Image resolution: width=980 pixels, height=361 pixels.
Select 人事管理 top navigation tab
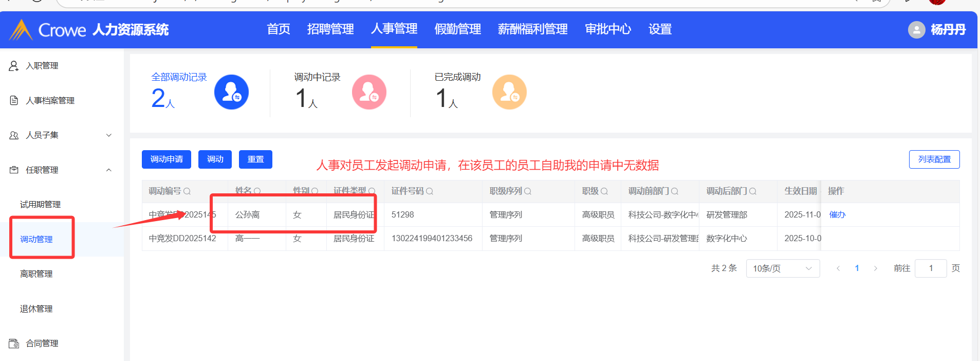394,29
